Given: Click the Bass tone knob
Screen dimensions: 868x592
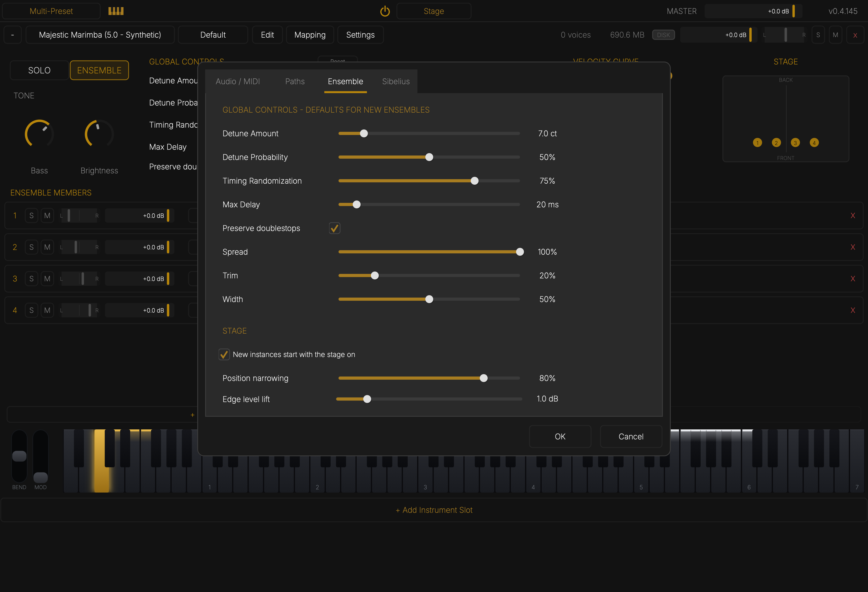Looking at the screenshot, I should (x=39, y=134).
